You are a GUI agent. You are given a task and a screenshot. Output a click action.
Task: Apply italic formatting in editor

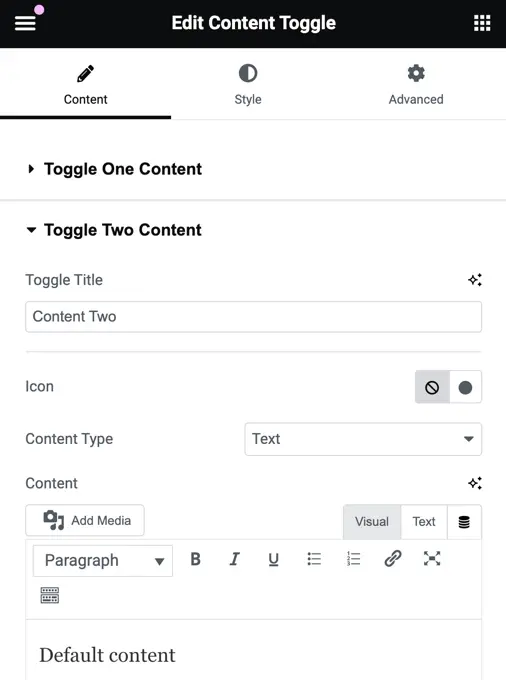pos(235,559)
